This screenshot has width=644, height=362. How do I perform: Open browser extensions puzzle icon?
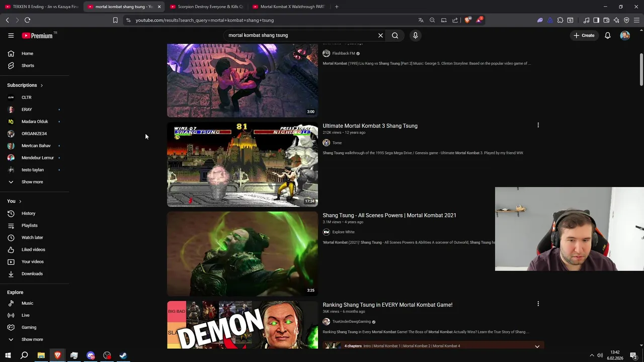[560, 20]
